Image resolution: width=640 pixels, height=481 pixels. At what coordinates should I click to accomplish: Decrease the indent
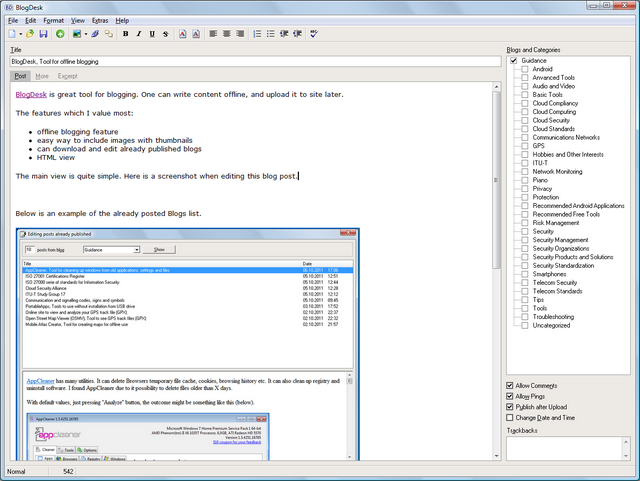click(284, 34)
